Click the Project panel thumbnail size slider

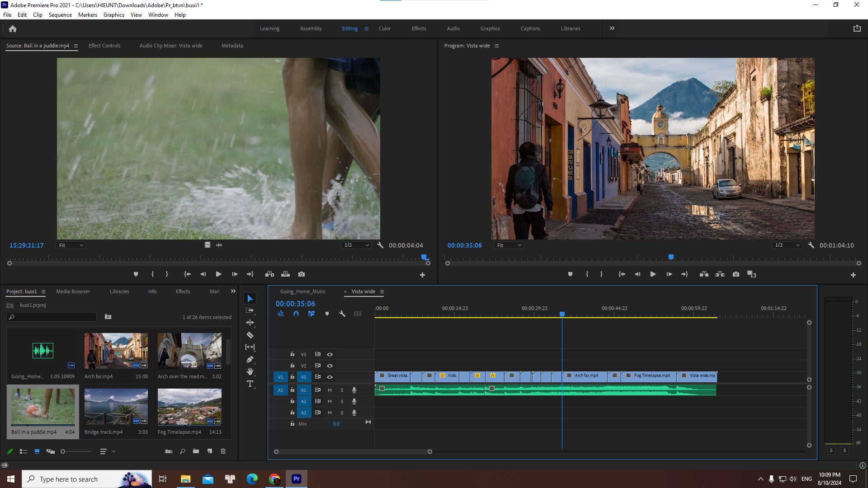click(x=76, y=451)
